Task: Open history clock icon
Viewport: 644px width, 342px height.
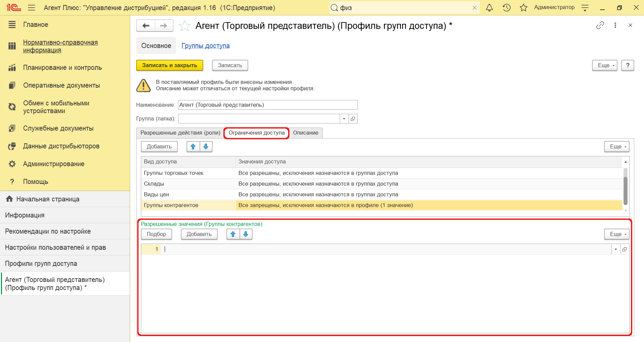Action: (506, 8)
